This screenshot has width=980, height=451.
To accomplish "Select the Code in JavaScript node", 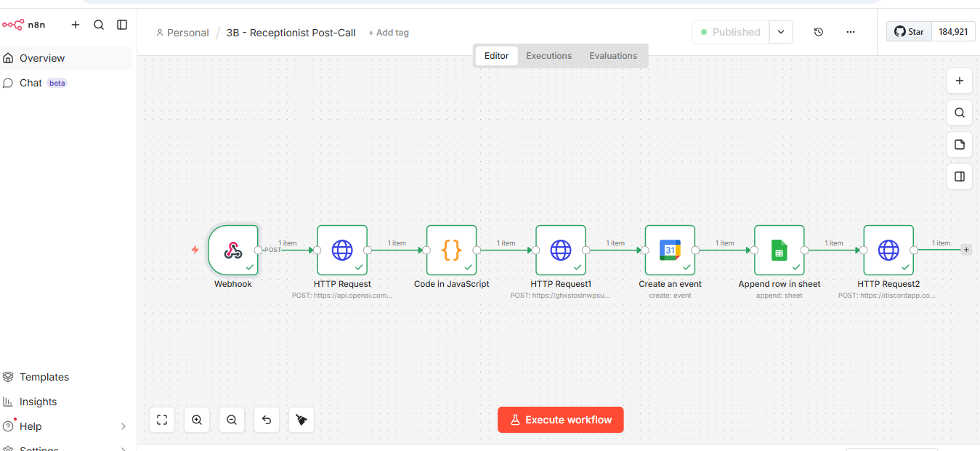I will [452, 250].
